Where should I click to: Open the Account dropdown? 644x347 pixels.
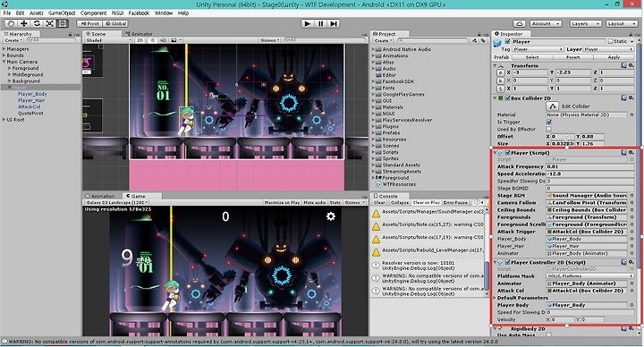tap(546, 24)
